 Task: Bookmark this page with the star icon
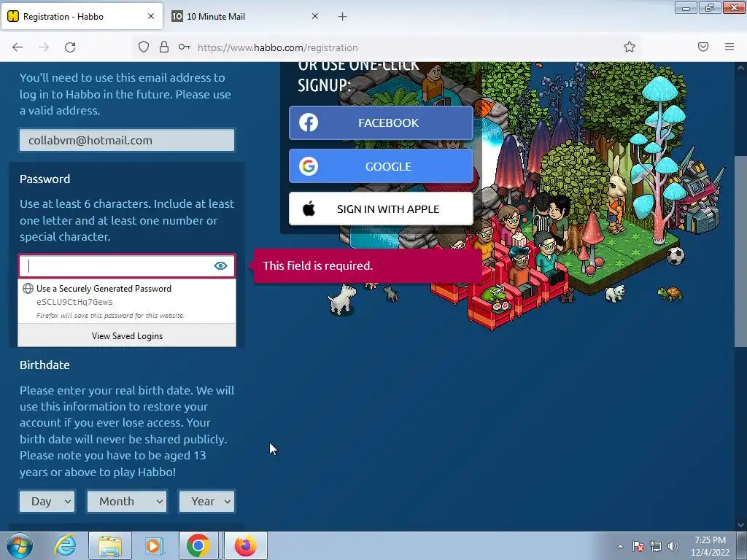point(630,47)
